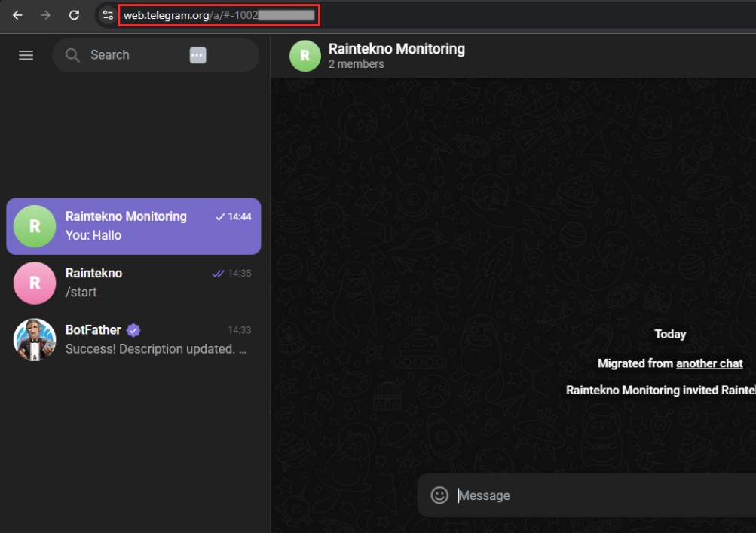Click the magnifier icon in Search box
Viewport: 756px width, 533px height.
(72, 55)
